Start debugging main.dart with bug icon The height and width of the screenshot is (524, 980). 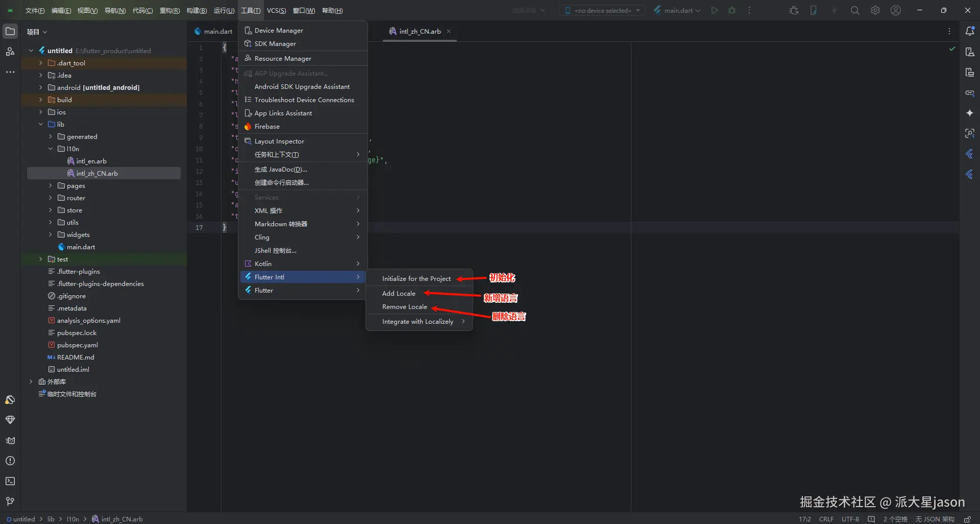pos(732,10)
